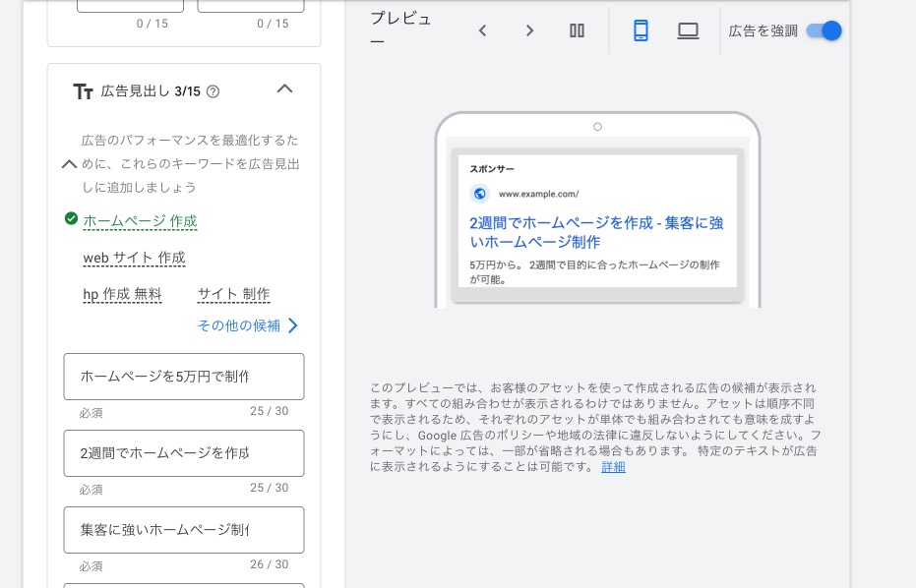
Task: Expand その他の候補 for more suggestions
Action: 248,325
